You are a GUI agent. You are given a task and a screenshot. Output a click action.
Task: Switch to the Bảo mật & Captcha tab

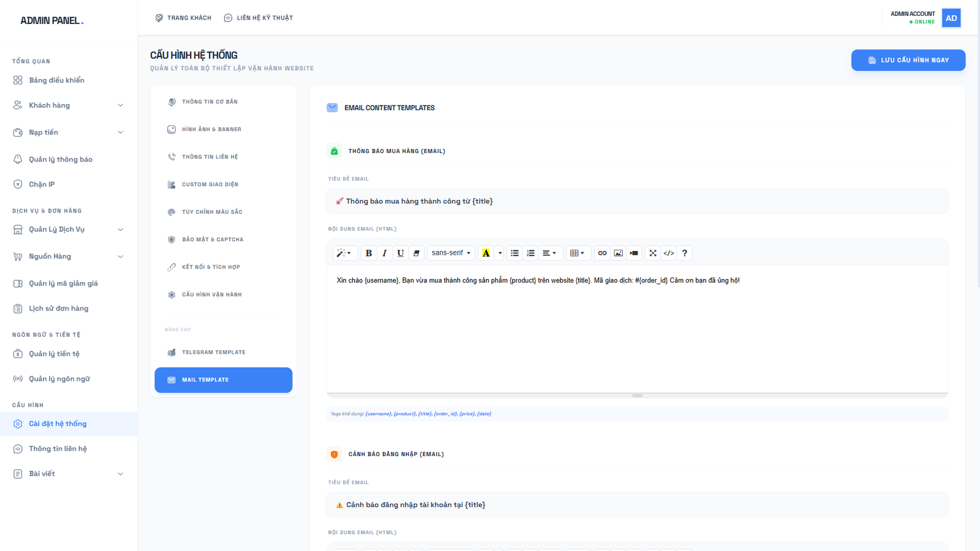pyautogui.click(x=213, y=239)
